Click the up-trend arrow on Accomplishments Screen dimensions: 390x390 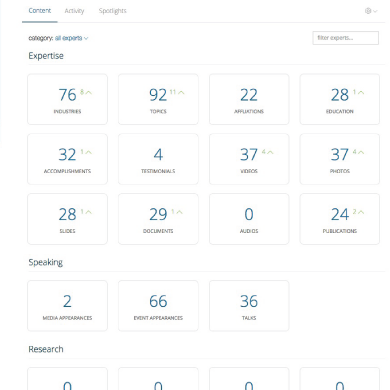point(88,152)
